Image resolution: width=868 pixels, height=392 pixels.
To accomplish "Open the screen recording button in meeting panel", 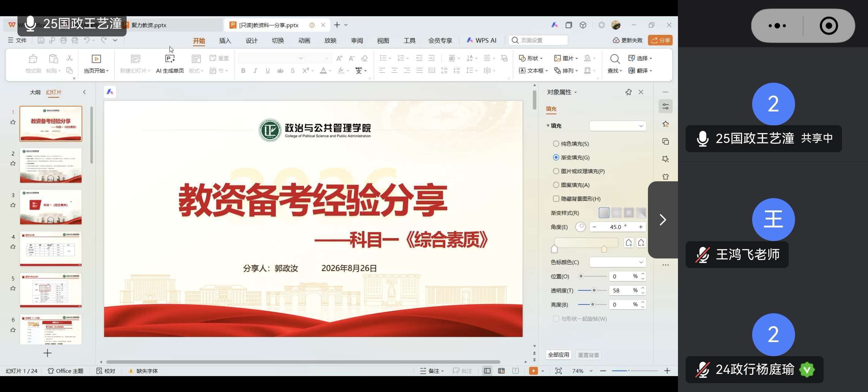I will (828, 26).
